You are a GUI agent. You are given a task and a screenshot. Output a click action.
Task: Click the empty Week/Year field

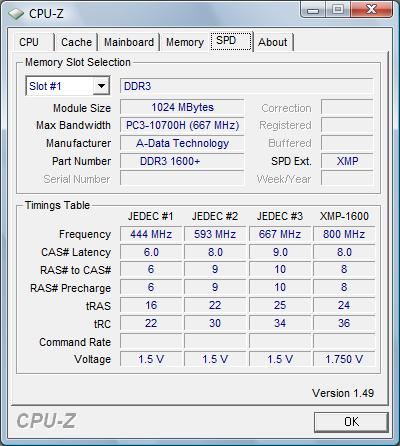347,179
